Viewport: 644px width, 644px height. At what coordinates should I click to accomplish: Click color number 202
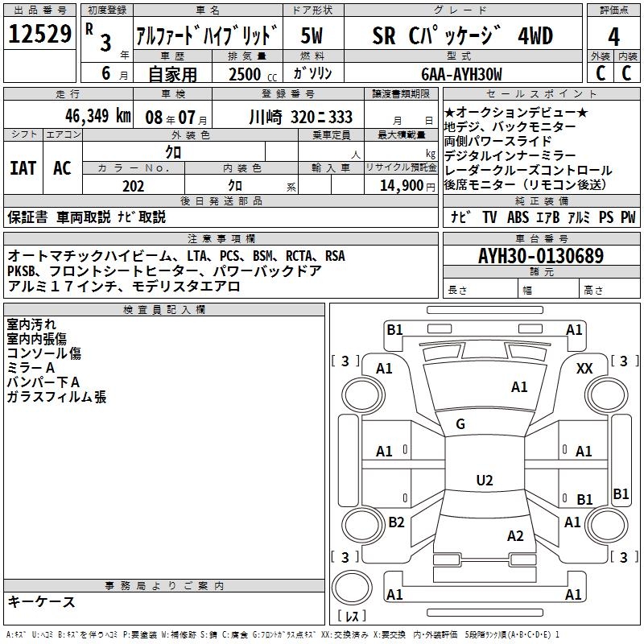(133, 186)
